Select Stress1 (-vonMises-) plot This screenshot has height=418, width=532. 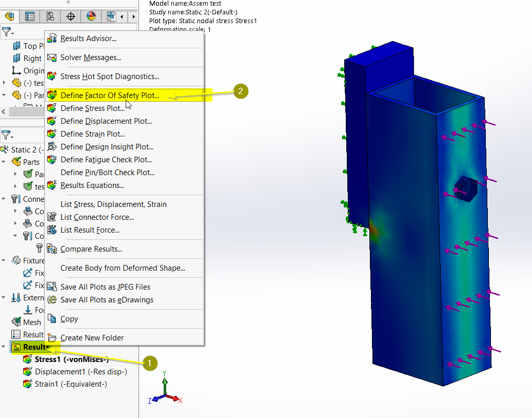66,359
